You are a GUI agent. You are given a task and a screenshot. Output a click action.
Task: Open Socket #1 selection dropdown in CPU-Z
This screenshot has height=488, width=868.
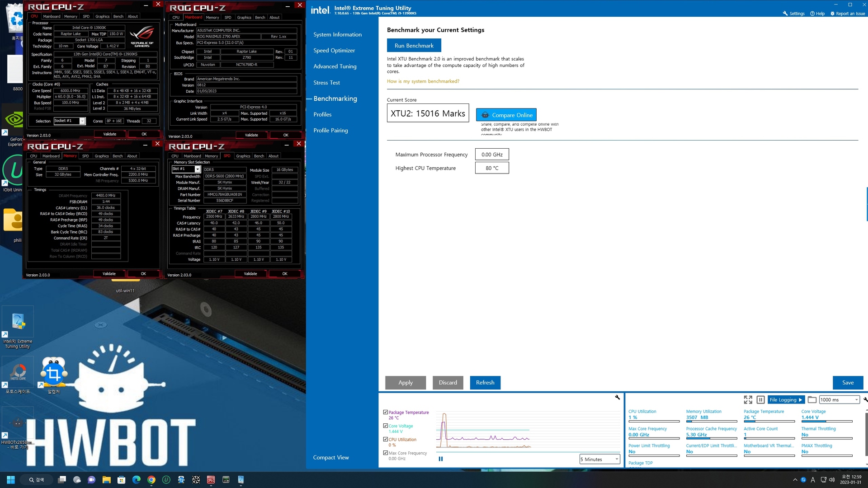pos(70,121)
